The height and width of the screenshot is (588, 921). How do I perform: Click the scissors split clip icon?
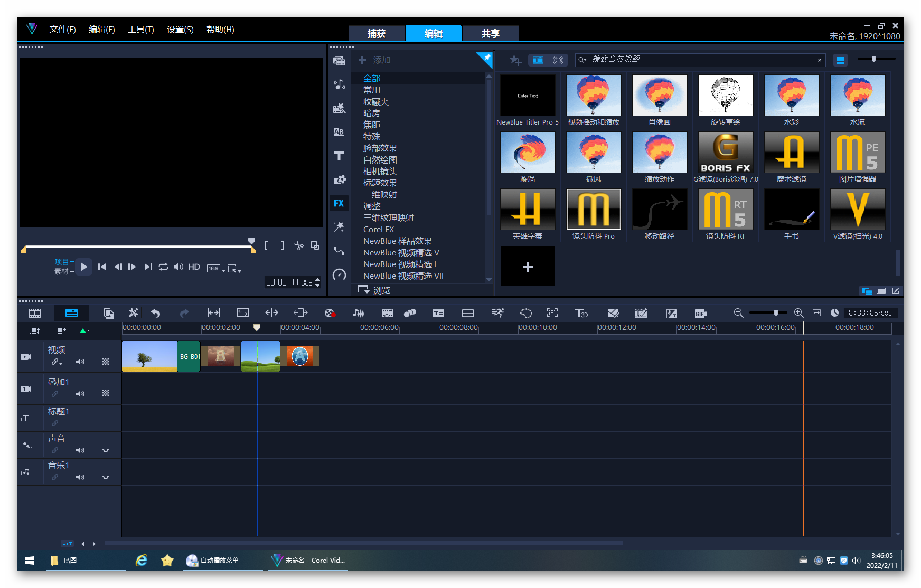tap(299, 245)
